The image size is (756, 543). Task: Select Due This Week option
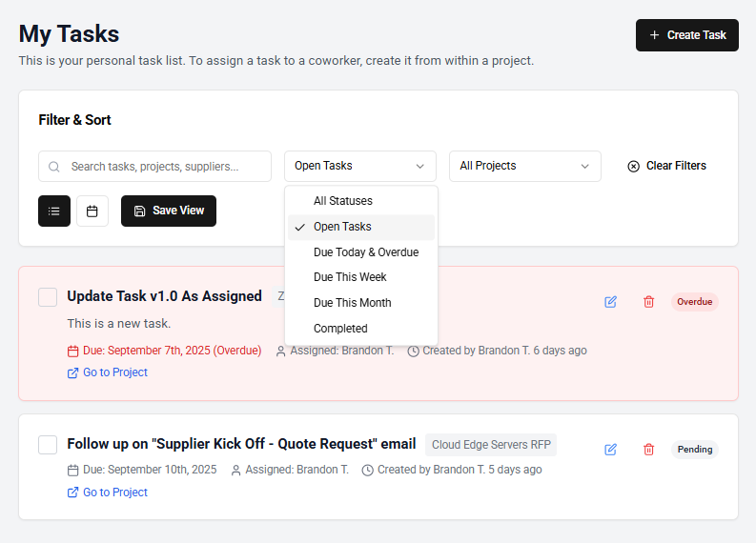point(352,277)
